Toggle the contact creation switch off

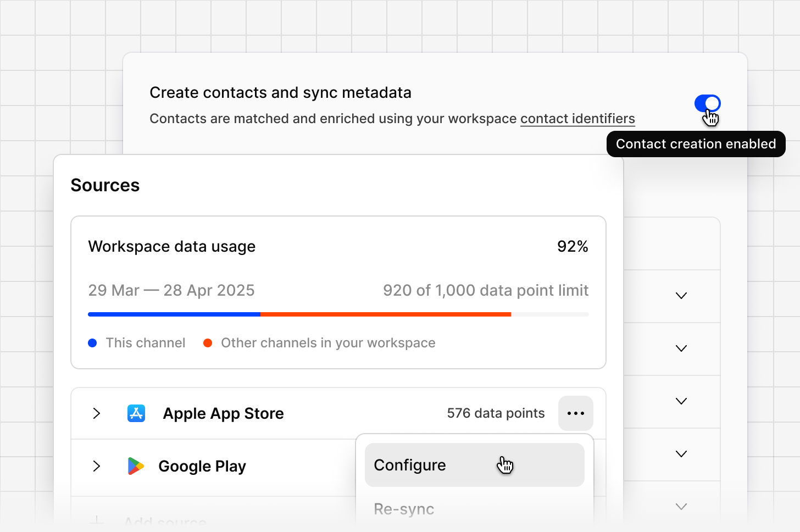click(707, 103)
